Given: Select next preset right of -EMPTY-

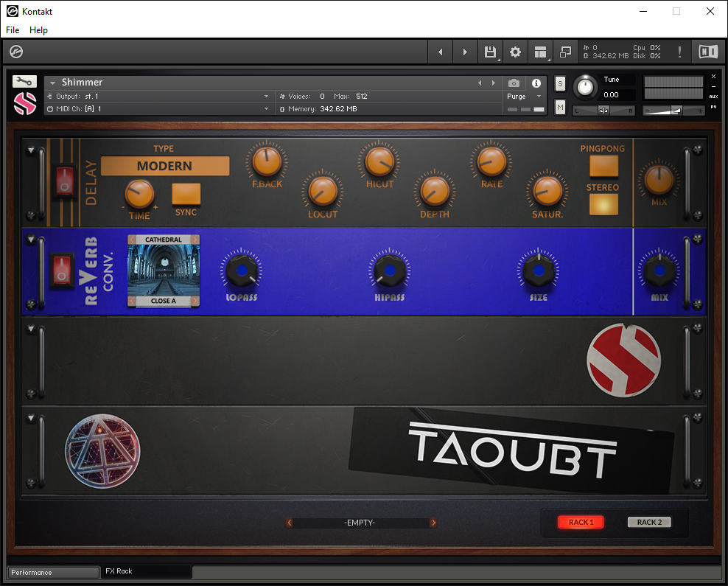Looking at the screenshot, I should click(x=433, y=523).
